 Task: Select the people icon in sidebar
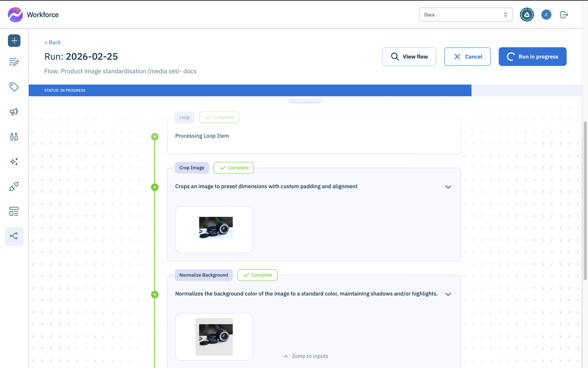14,137
